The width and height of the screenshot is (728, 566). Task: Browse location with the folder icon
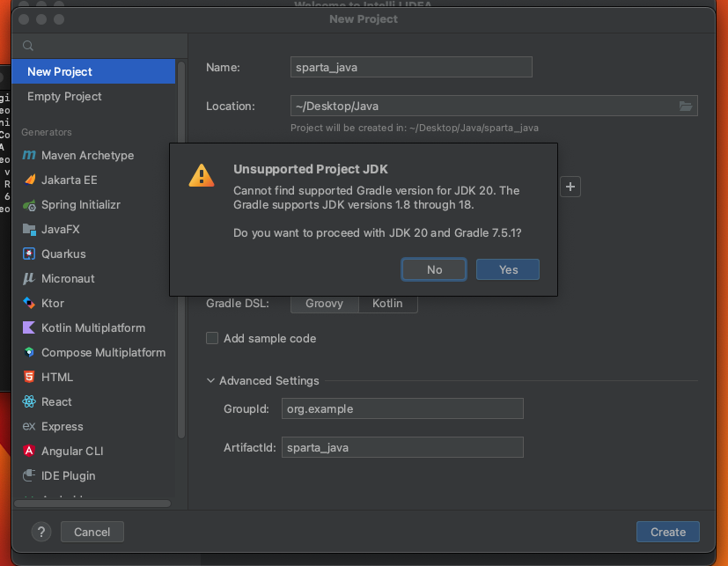(x=686, y=106)
